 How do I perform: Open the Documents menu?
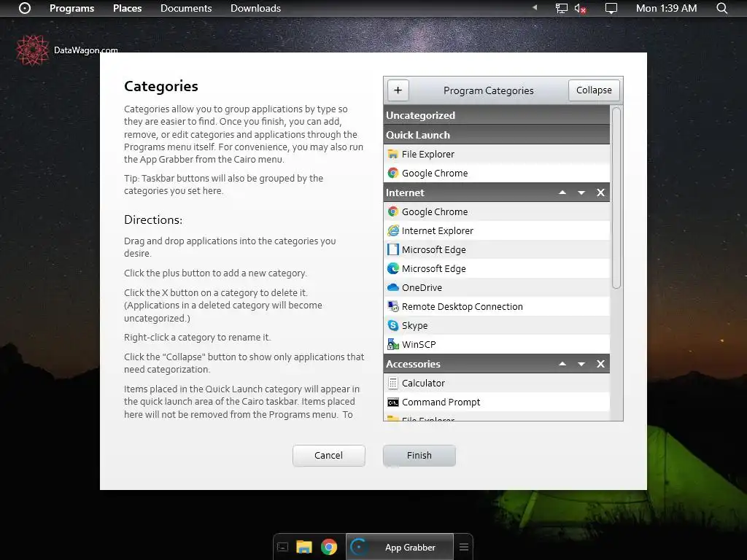click(186, 8)
